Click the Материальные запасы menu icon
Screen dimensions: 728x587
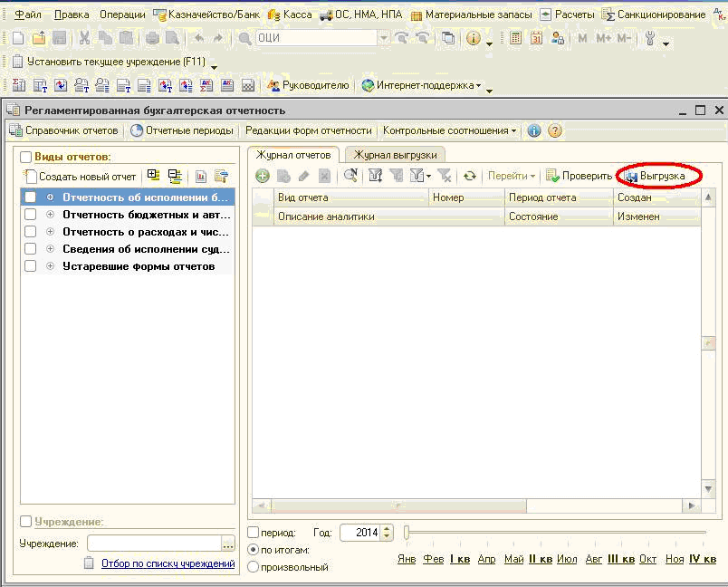(x=417, y=15)
